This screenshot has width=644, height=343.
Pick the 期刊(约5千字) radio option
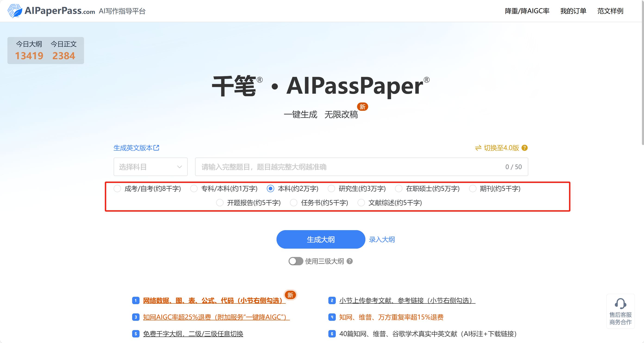click(x=473, y=188)
